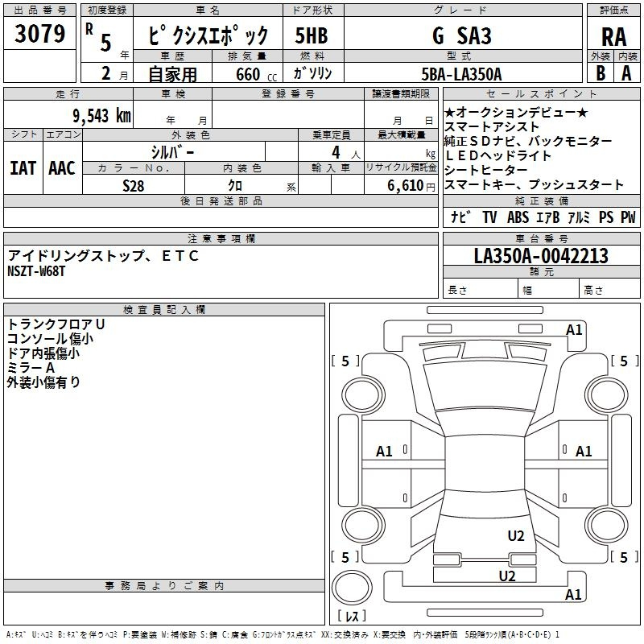This screenshot has height=644, width=644.
Task: Click the PW equipment indicator
Action: pos(627,217)
